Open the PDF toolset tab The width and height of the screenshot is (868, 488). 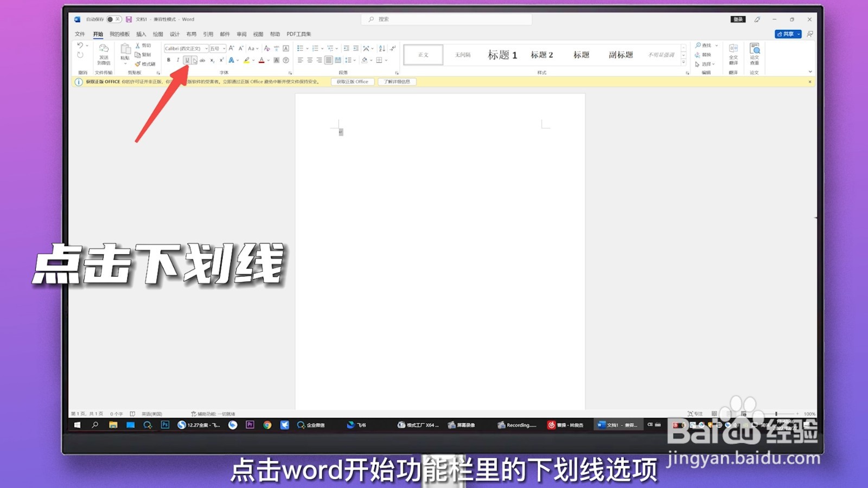pyautogui.click(x=299, y=34)
